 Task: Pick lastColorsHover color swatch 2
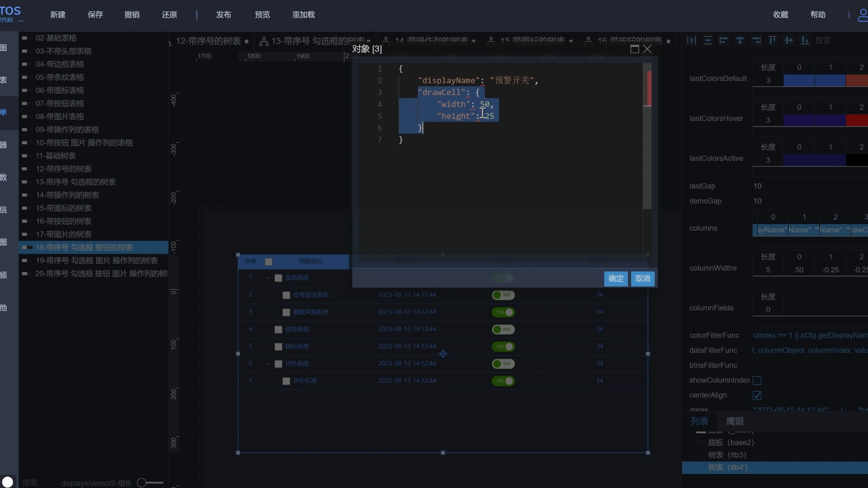coord(857,120)
